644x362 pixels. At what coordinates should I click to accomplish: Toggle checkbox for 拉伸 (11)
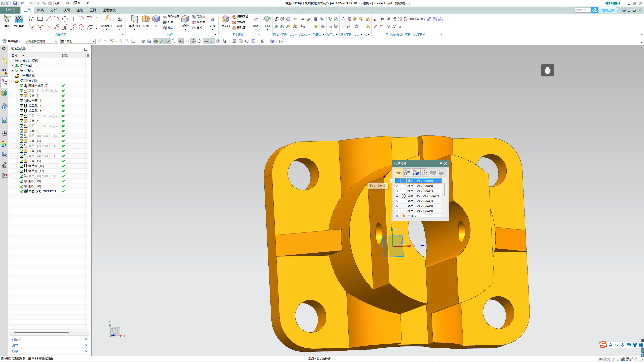(x=22, y=141)
